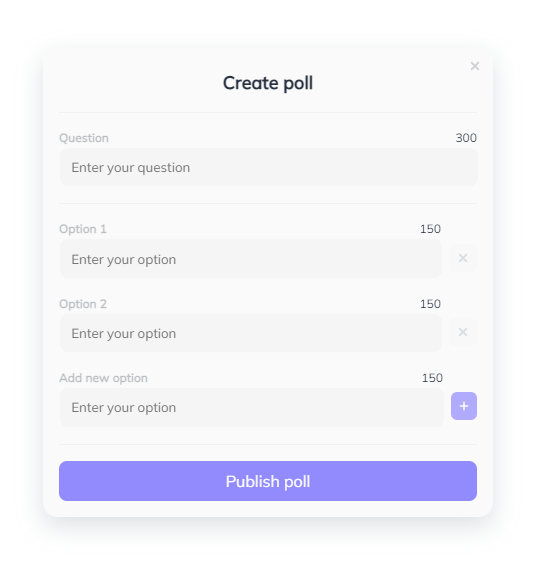
Task: Focus the 'Enter your question' field
Action: (x=269, y=167)
